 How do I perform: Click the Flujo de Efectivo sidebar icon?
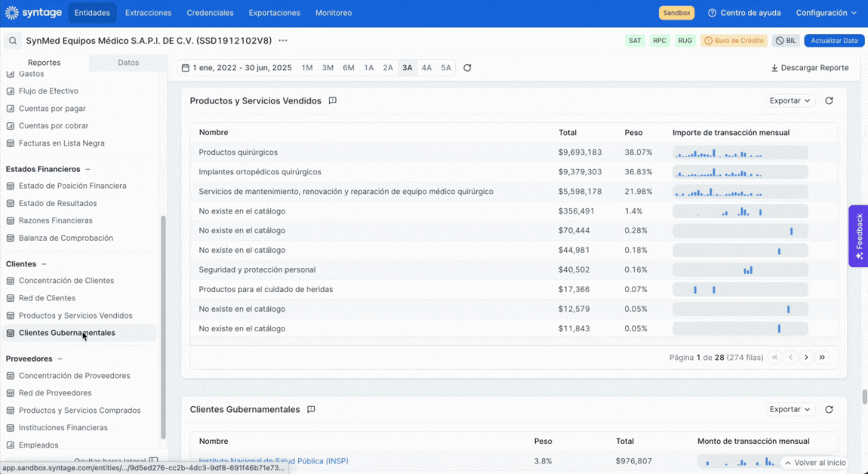point(10,91)
